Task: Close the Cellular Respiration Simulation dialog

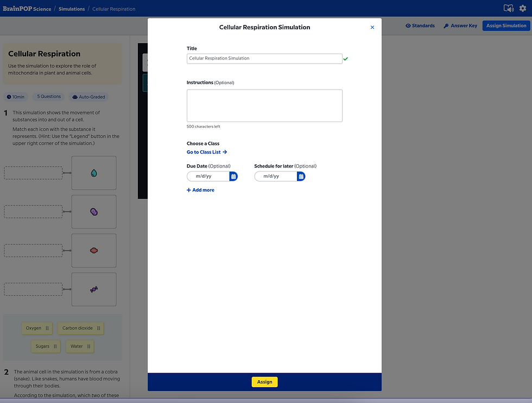Action: coord(372,28)
